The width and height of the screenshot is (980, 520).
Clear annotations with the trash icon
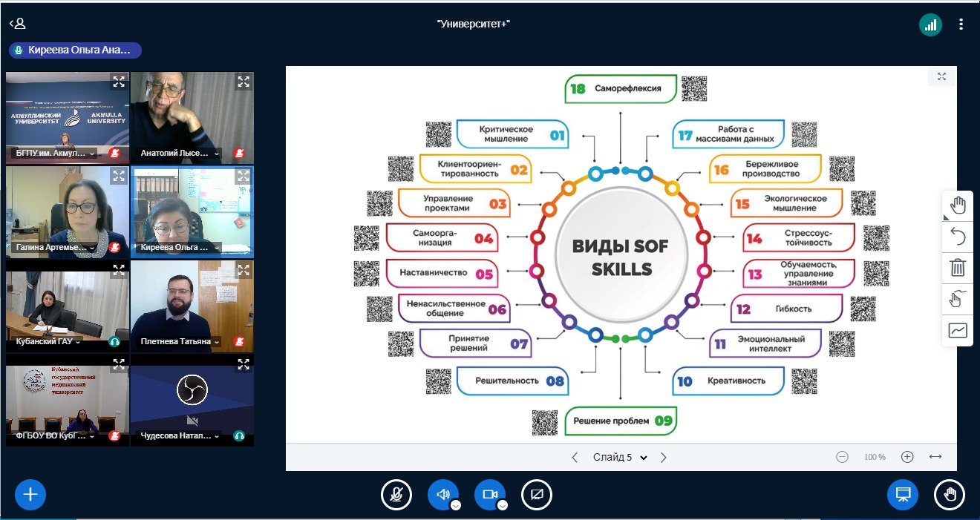[958, 268]
